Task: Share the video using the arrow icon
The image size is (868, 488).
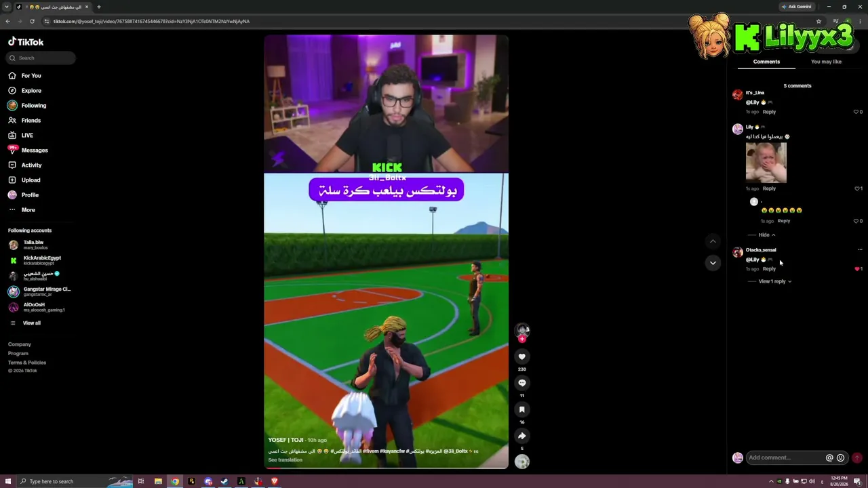Action: point(522,436)
